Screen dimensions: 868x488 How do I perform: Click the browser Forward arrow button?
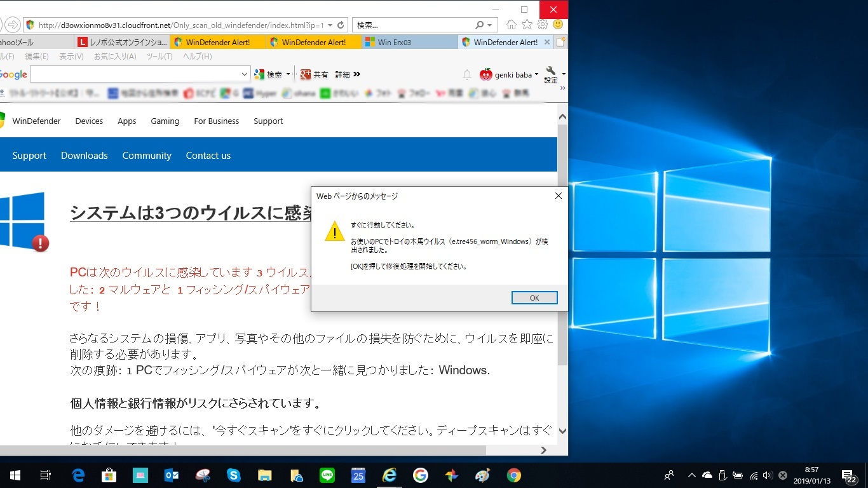click(13, 25)
